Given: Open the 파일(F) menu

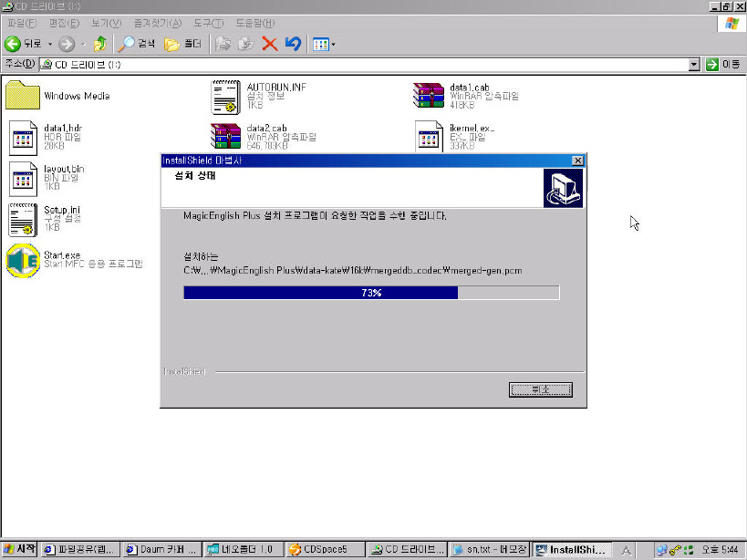Looking at the screenshot, I should pos(23,23).
